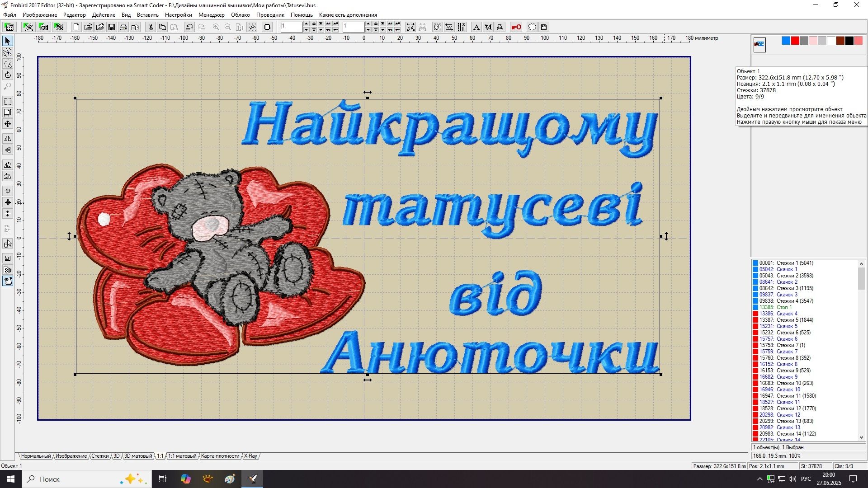
Task: Click the second spinner's down arrow
Action: 368,30
